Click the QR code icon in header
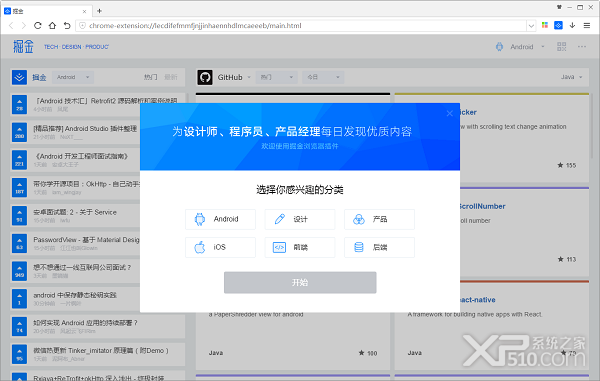 [x=561, y=47]
